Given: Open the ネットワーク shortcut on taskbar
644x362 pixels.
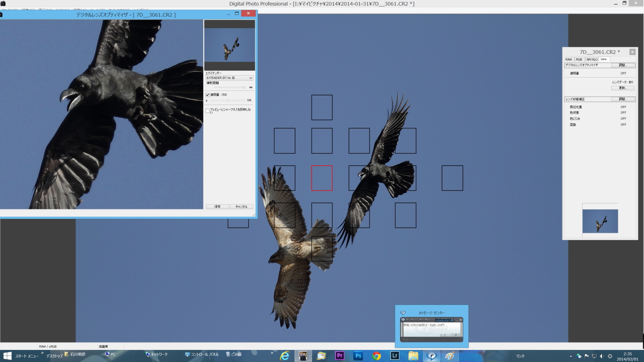Looking at the screenshot, I should pyautogui.click(x=156, y=354).
